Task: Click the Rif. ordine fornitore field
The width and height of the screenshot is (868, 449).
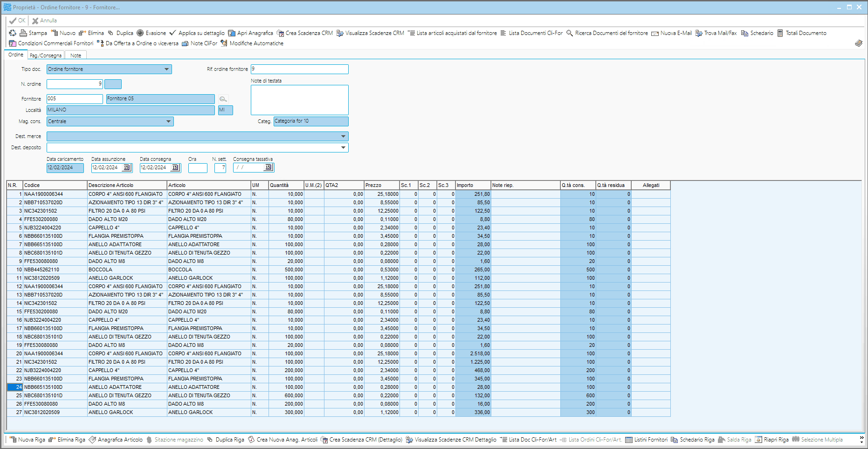Action: (299, 69)
